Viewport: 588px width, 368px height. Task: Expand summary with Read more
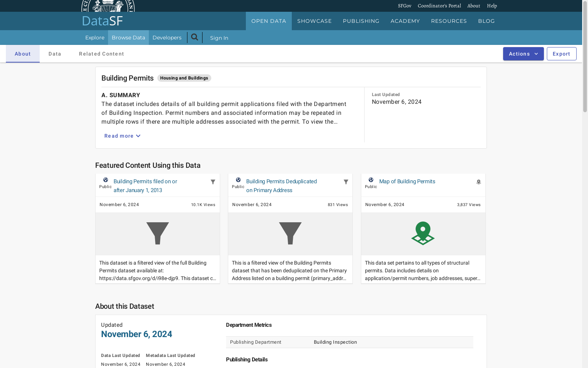point(122,136)
